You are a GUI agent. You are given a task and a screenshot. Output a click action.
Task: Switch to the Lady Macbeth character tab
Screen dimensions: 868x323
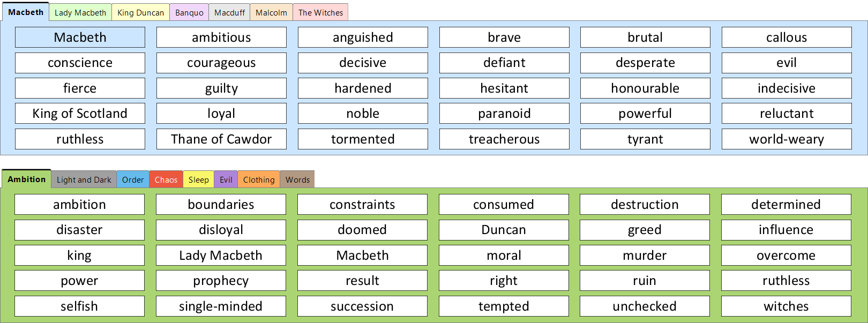pos(80,13)
